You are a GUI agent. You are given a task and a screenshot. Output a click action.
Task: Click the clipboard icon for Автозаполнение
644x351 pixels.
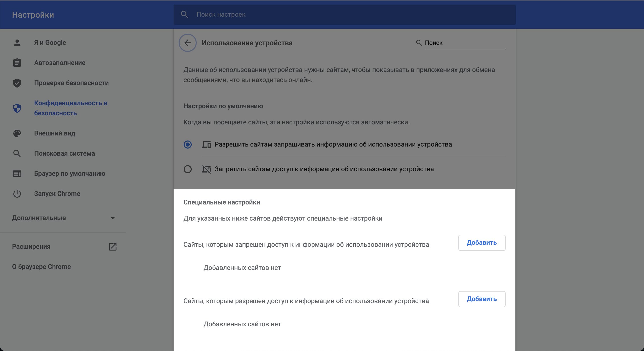tap(17, 63)
